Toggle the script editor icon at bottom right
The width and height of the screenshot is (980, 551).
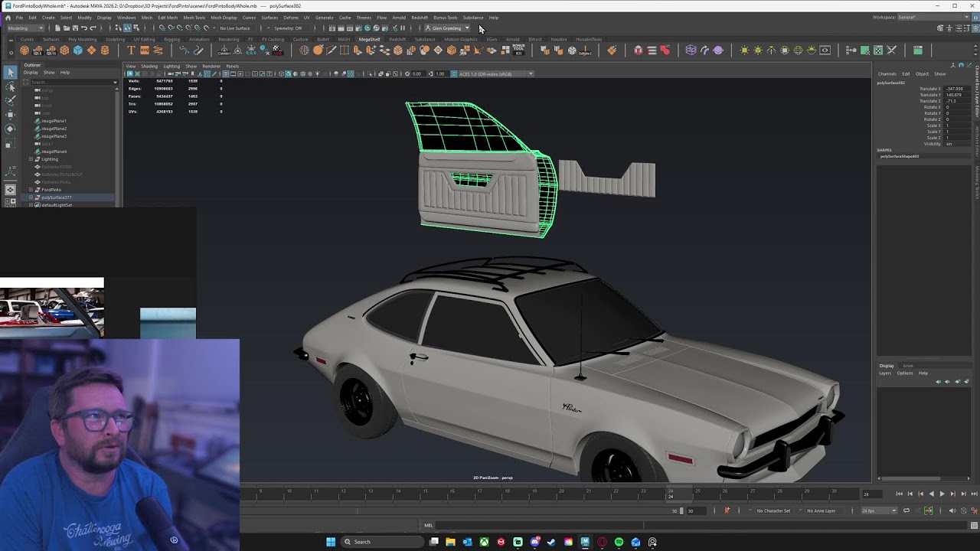[x=974, y=525]
